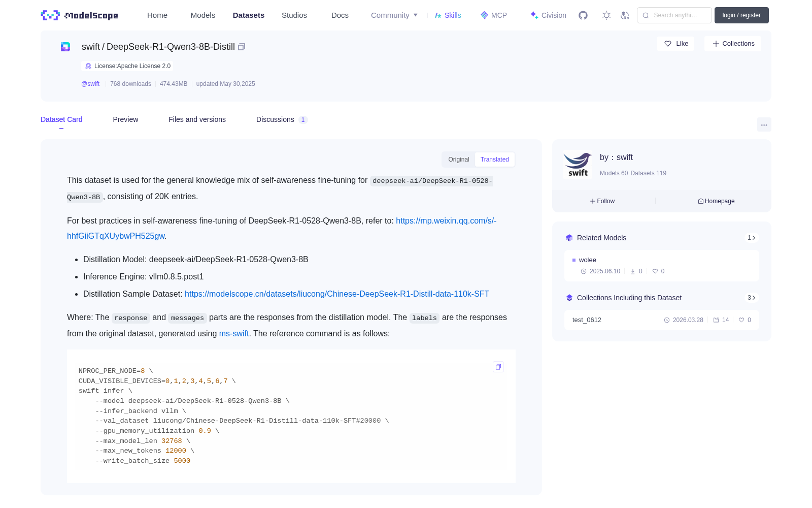This screenshot has height=508, width=812.
Task: Open the login / register page
Action: [x=741, y=15]
